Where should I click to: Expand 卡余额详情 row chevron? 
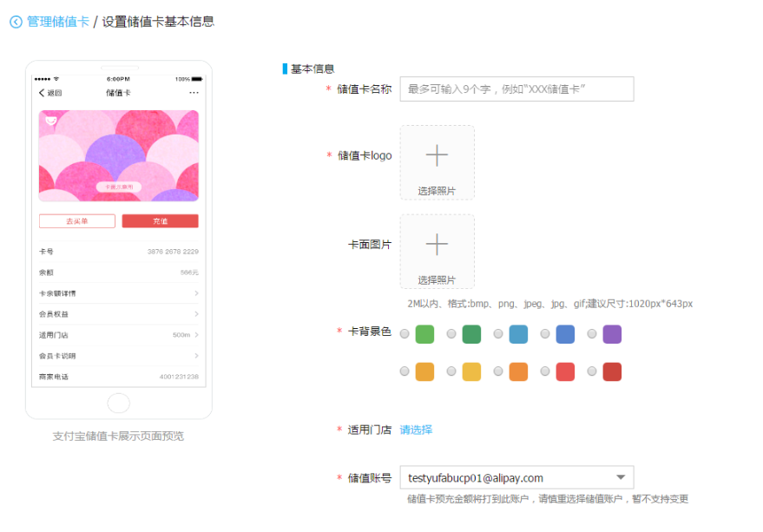pyautogui.click(x=196, y=293)
